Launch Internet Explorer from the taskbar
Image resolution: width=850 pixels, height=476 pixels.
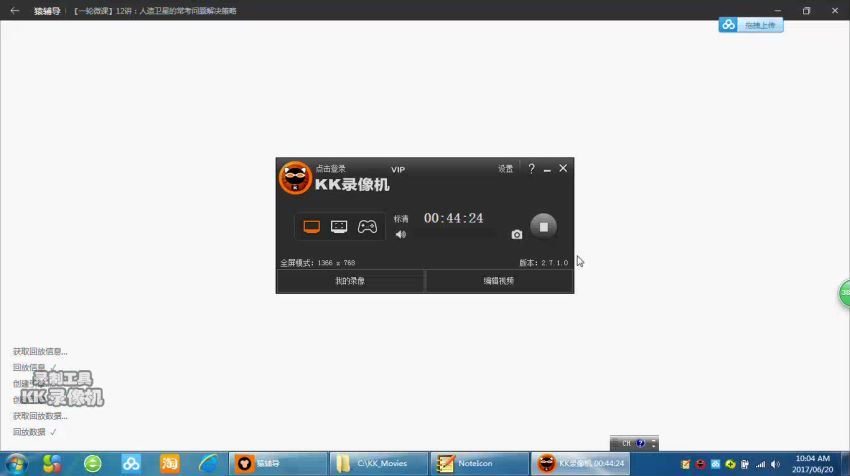point(208,464)
